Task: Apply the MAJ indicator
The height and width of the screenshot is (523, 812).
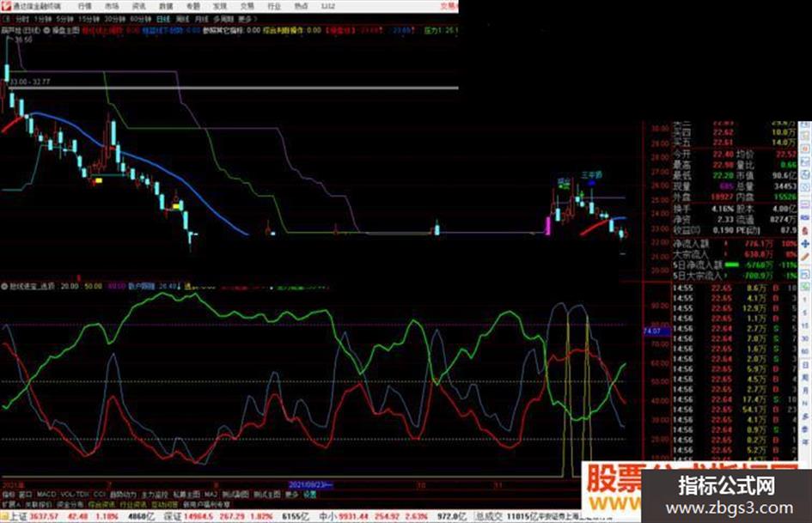Action: [x=211, y=495]
